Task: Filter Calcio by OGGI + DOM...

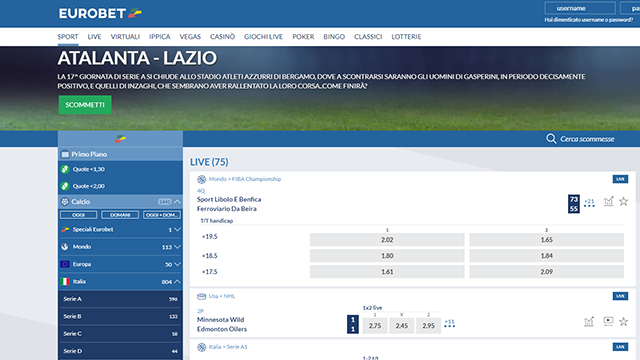Action: (162, 215)
